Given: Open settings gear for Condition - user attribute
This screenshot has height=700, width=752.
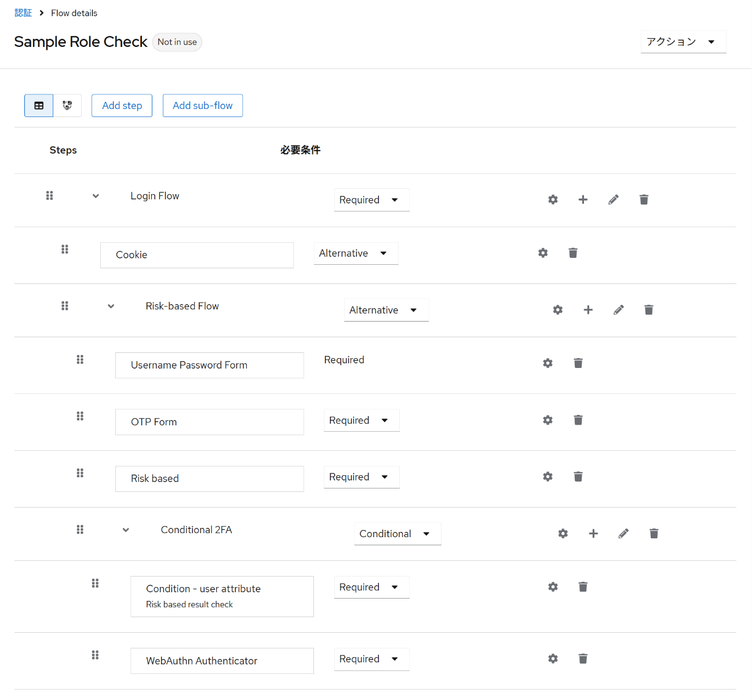Looking at the screenshot, I should point(553,586).
